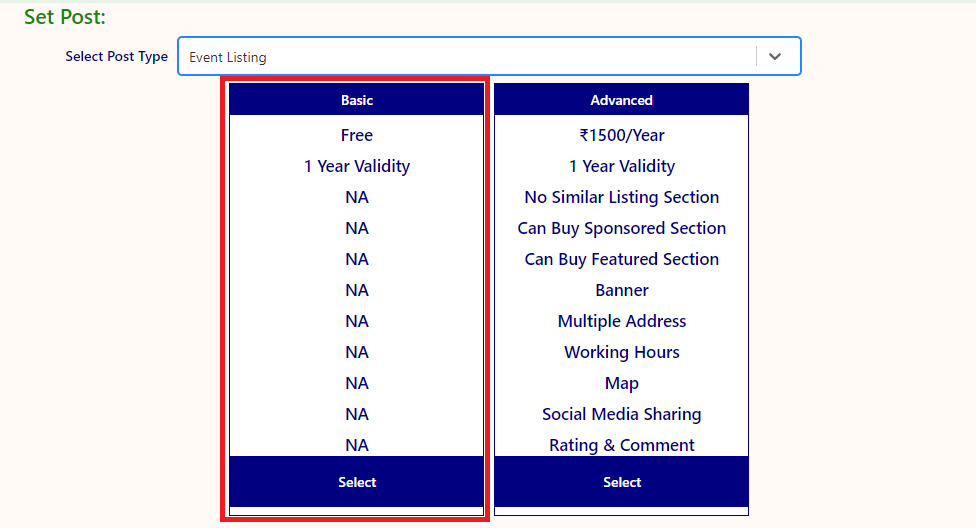This screenshot has width=976, height=528.
Task: Click the Advanced plan header
Action: point(621,100)
